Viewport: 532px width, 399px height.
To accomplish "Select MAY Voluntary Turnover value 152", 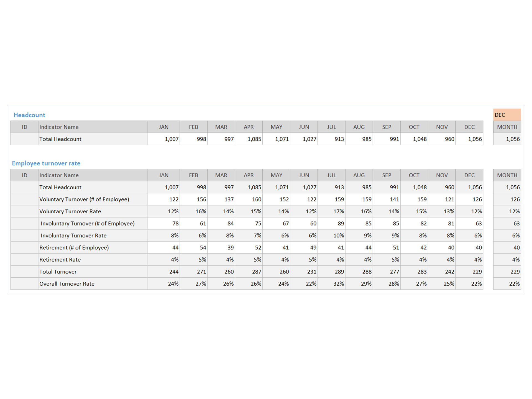I will point(276,199).
